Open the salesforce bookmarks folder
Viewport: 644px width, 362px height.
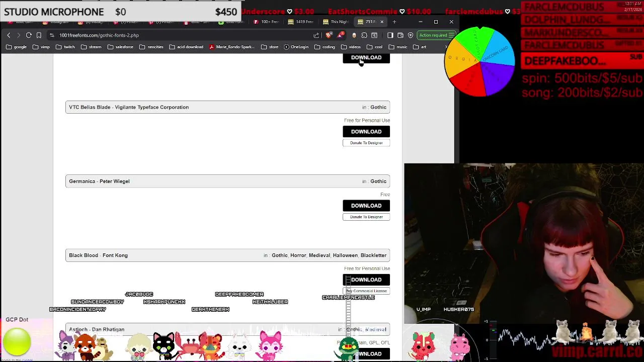[x=120, y=47]
